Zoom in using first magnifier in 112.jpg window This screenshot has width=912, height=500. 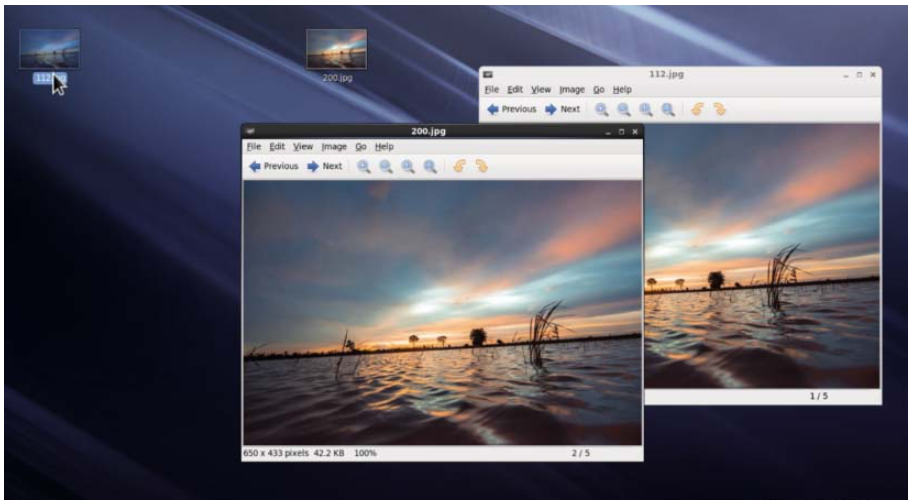[x=601, y=109]
